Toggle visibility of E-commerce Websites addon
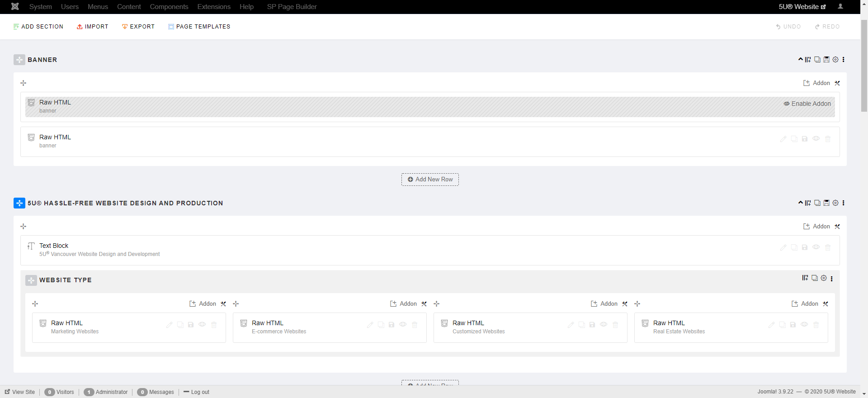 (x=403, y=325)
